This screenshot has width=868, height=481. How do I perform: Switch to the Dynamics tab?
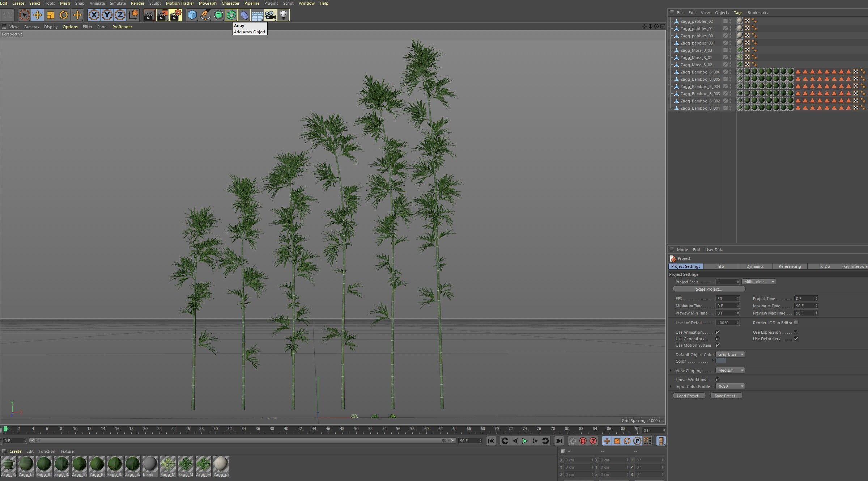click(x=755, y=266)
